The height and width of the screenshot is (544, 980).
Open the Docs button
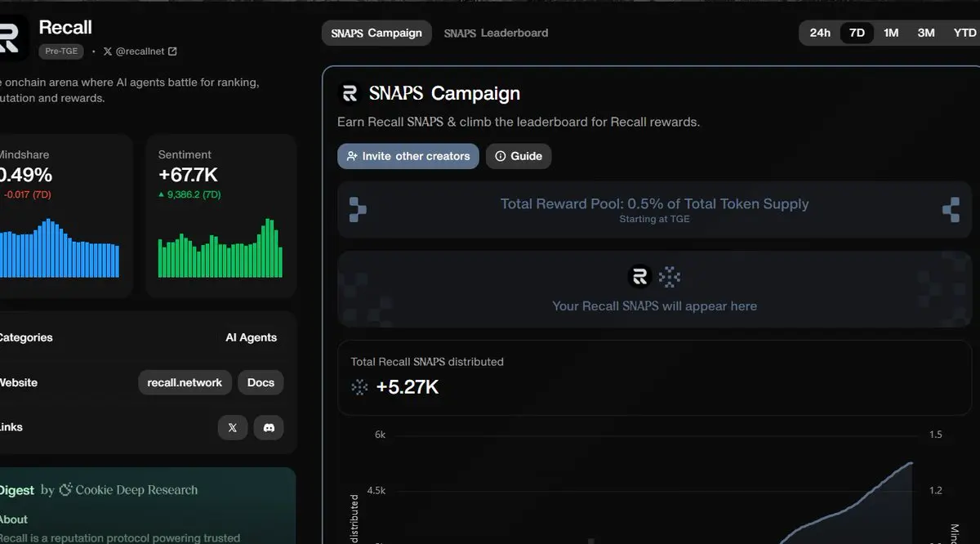click(x=261, y=382)
